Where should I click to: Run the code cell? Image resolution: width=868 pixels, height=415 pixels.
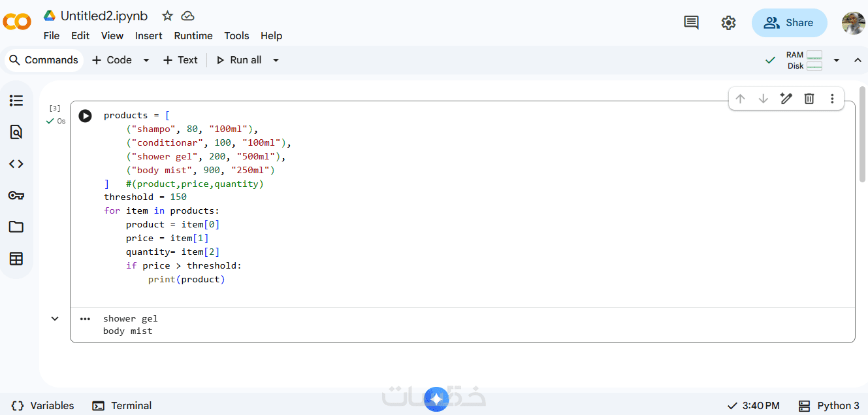tap(85, 116)
